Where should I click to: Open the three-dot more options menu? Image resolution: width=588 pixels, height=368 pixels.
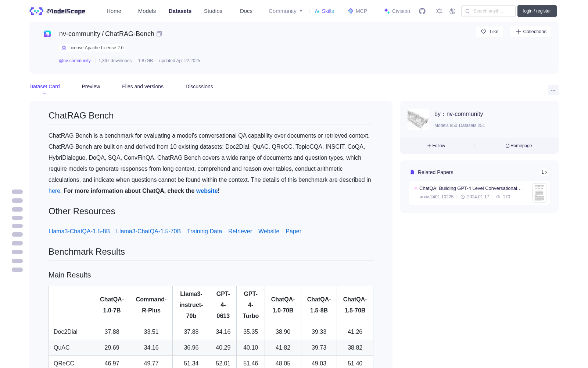[553, 90]
